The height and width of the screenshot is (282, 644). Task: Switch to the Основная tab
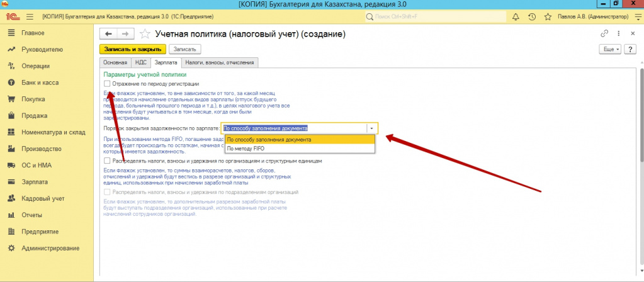click(115, 63)
